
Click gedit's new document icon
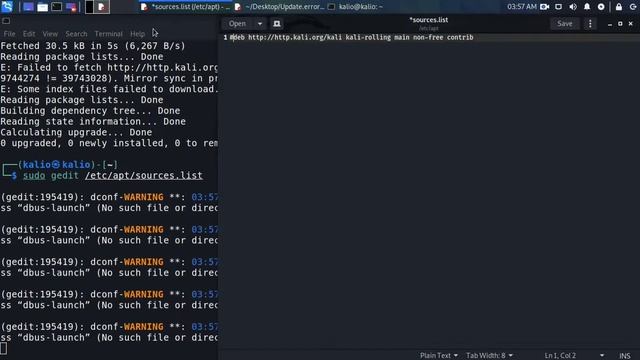click(x=277, y=24)
